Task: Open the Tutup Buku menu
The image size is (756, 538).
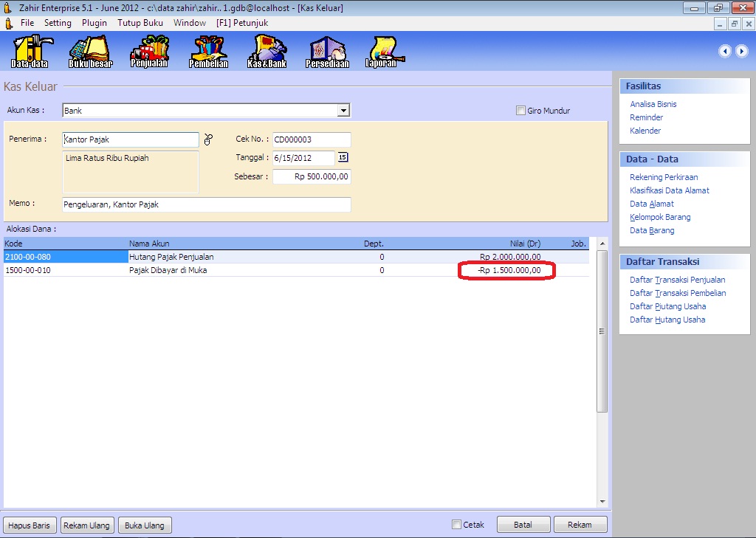Action: point(140,23)
